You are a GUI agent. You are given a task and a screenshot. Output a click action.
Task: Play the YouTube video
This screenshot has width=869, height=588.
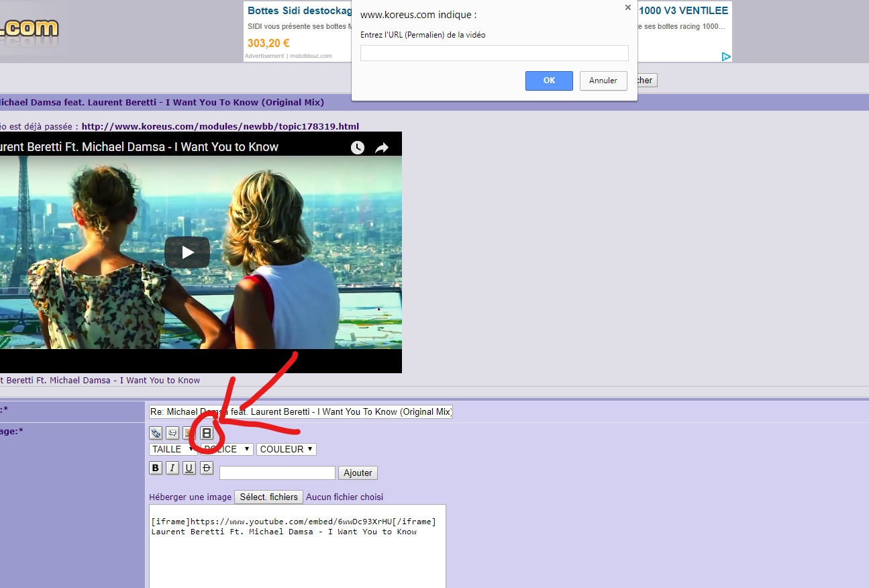point(187,252)
